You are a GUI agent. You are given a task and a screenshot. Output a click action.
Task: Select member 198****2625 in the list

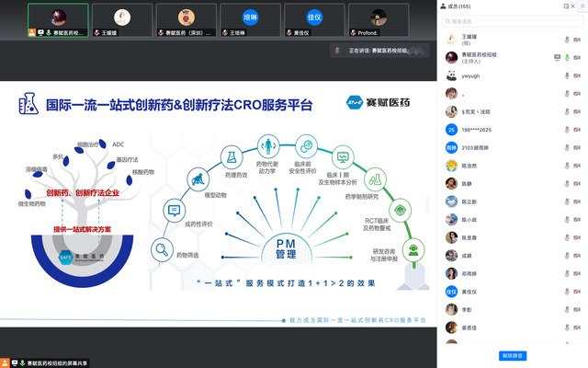coord(513,130)
